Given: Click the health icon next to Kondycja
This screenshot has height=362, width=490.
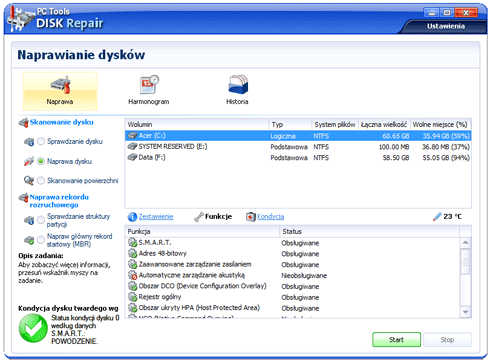Looking at the screenshot, I should click(251, 217).
